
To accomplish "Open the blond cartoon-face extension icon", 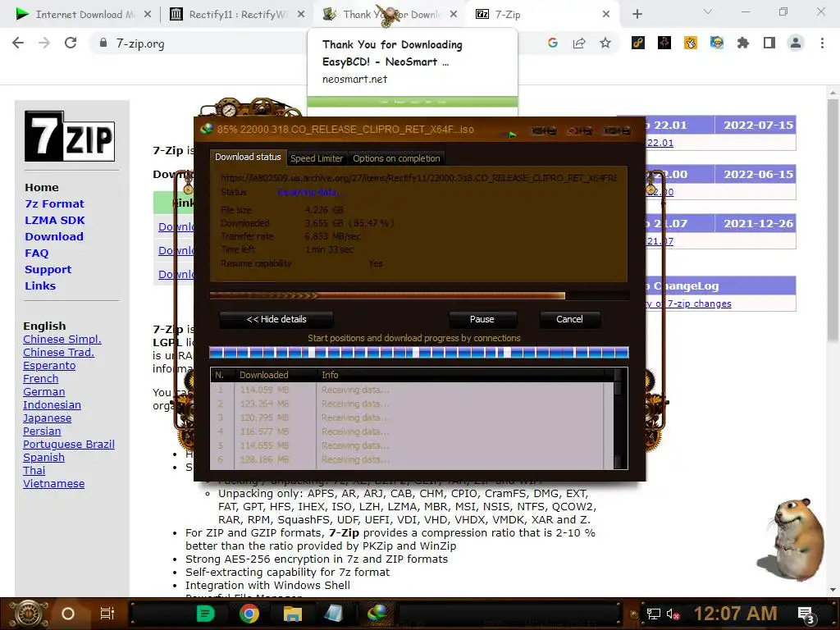I will pos(717,43).
